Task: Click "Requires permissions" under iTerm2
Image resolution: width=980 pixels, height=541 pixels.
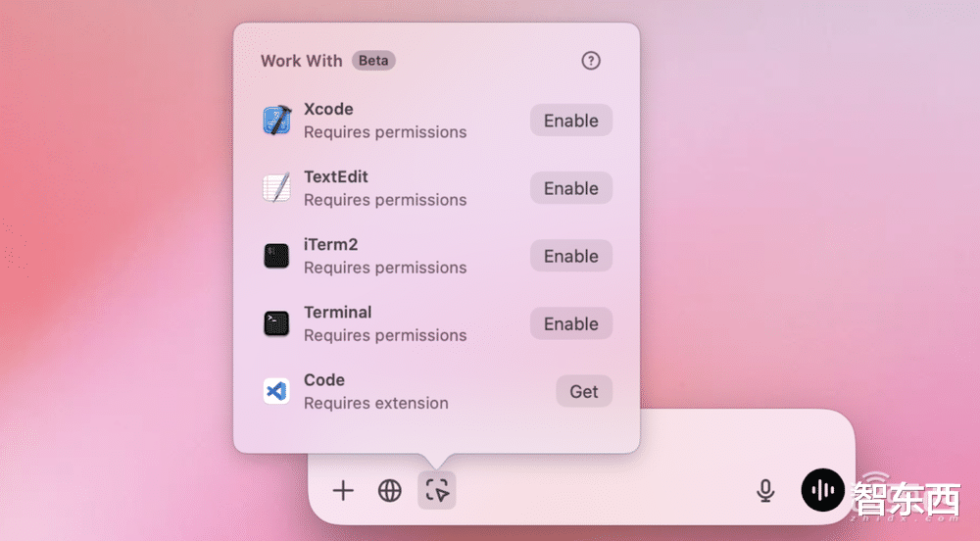Action: [x=385, y=268]
